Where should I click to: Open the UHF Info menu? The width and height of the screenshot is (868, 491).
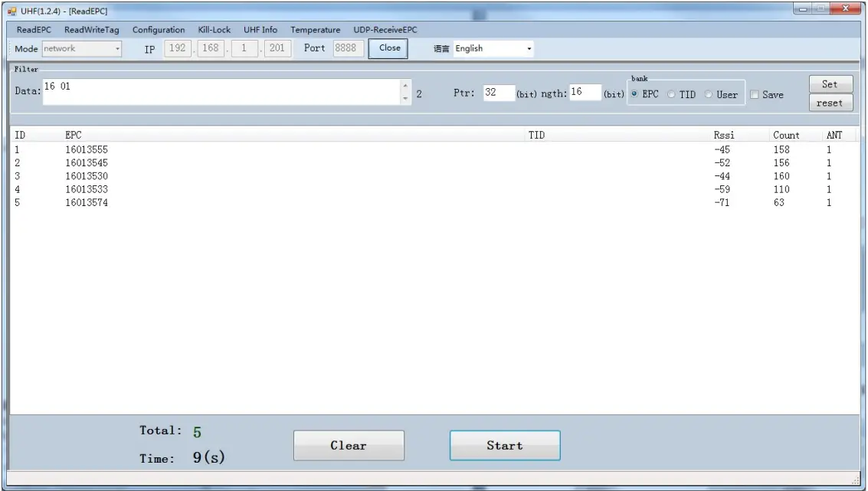[x=260, y=30]
